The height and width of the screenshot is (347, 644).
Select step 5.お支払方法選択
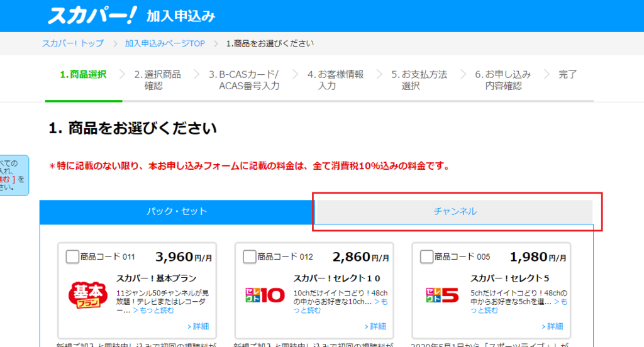419,80
